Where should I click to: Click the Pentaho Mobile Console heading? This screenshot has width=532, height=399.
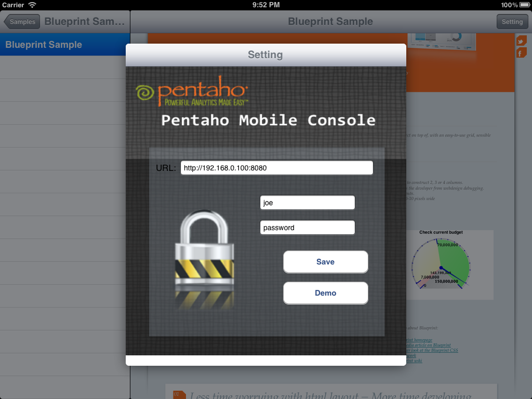pos(269,121)
